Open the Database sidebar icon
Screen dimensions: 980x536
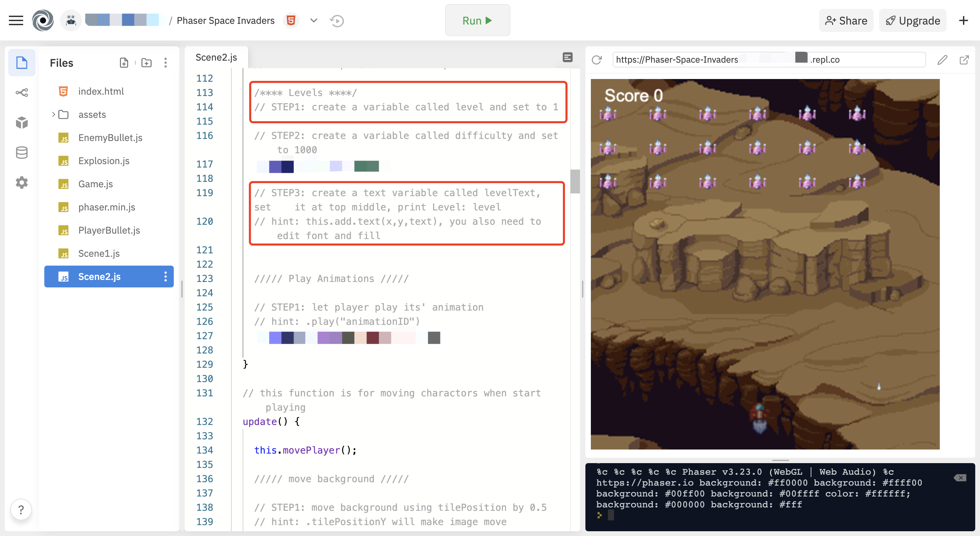click(x=22, y=153)
